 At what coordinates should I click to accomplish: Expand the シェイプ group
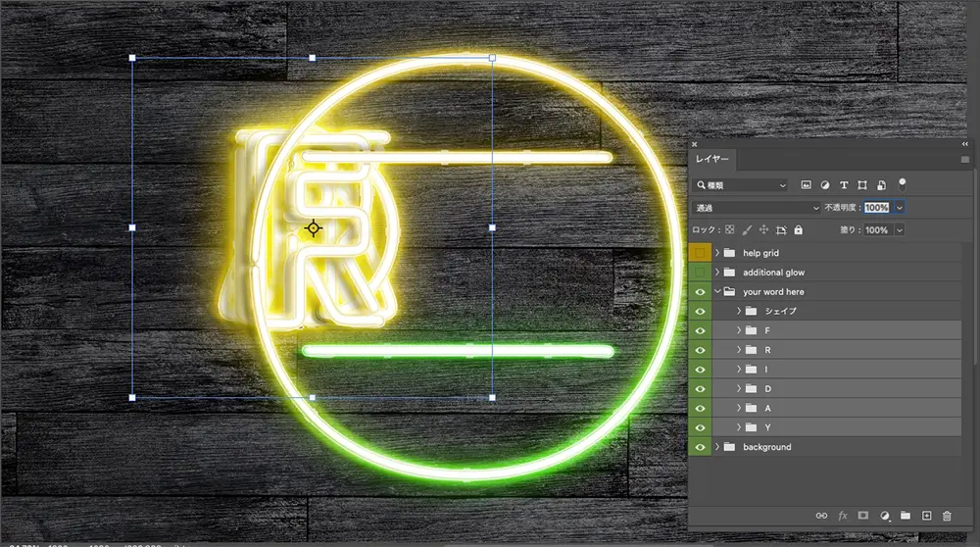click(739, 311)
